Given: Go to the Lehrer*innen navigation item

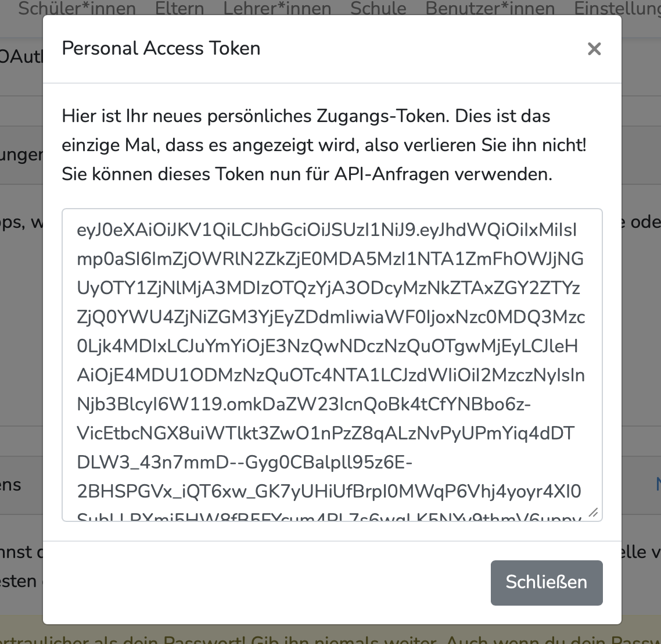Looking at the screenshot, I should [277, 9].
